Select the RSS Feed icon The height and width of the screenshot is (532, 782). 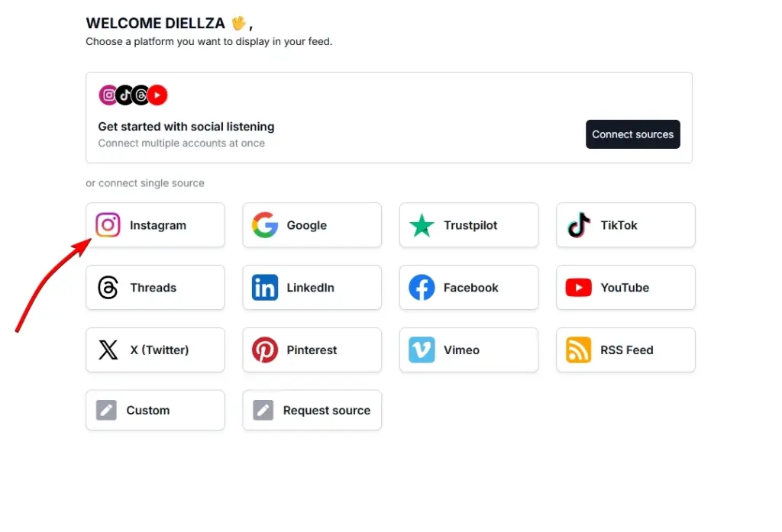click(x=577, y=350)
